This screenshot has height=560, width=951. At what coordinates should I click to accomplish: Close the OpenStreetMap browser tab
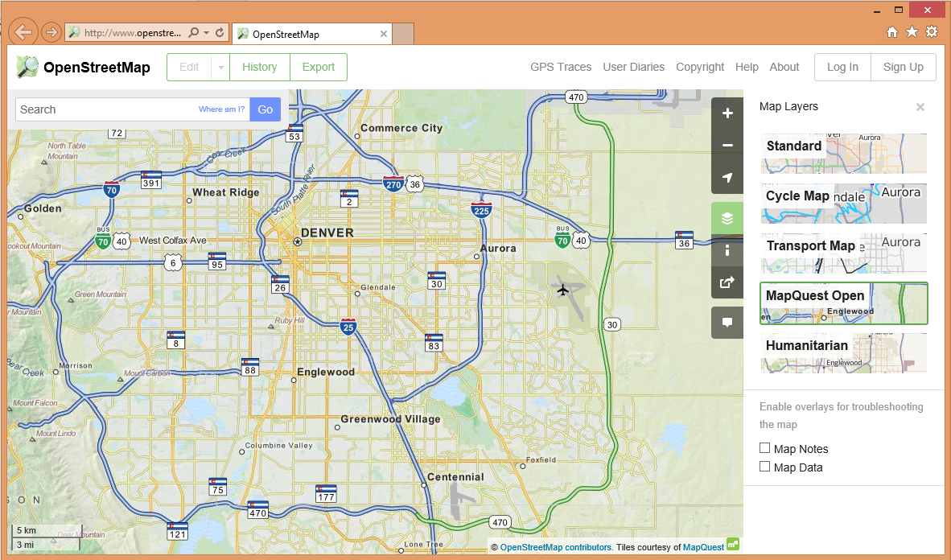(x=383, y=34)
